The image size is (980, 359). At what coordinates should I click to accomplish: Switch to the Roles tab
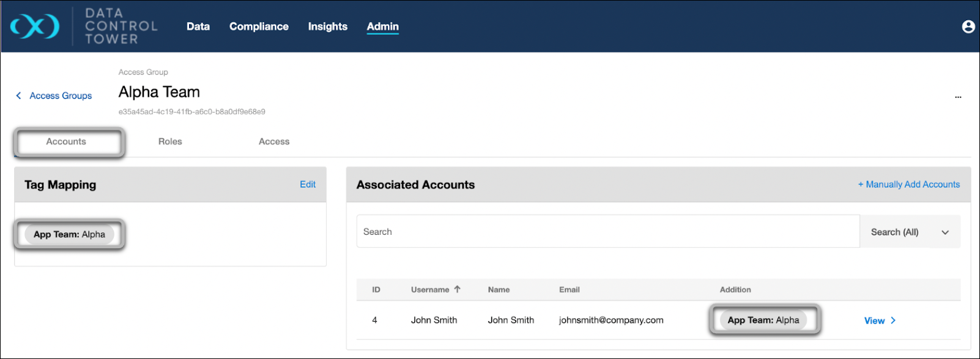170,141
